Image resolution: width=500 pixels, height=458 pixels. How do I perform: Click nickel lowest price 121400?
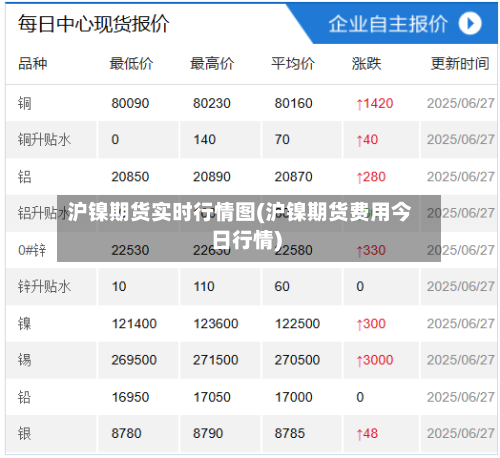pyautogui.click(x=134, y=324)
